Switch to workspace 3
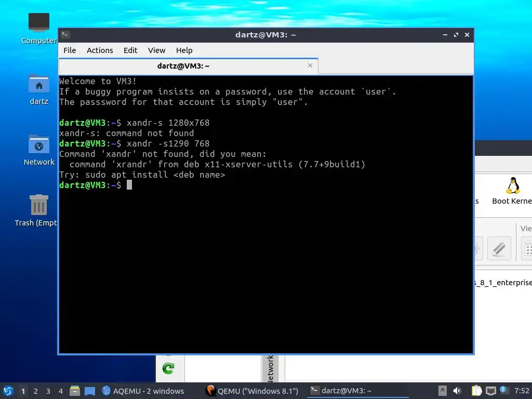 (48, 391)
